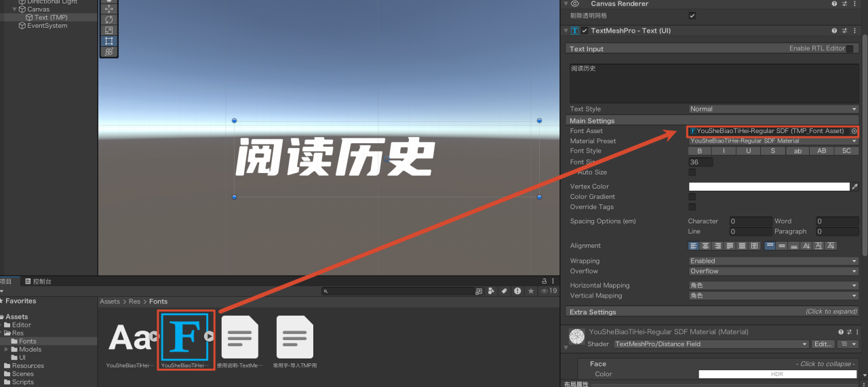
Task: Open help for TextMeshPro component
Action: (x=835, y=31)
